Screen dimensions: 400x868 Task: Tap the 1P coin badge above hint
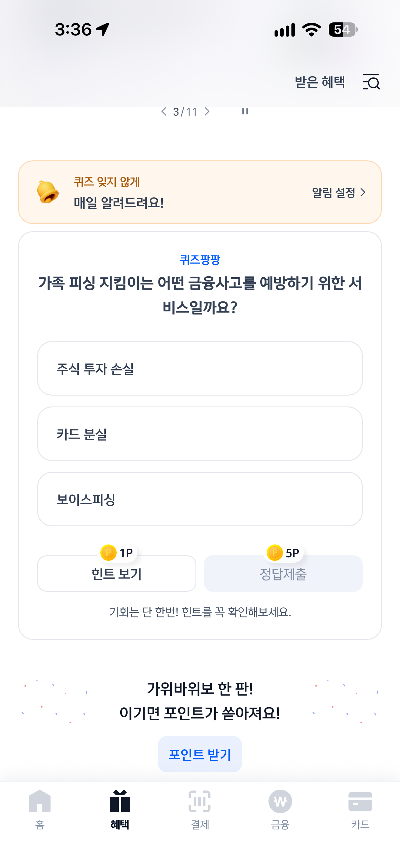click(x=117, y=553)
